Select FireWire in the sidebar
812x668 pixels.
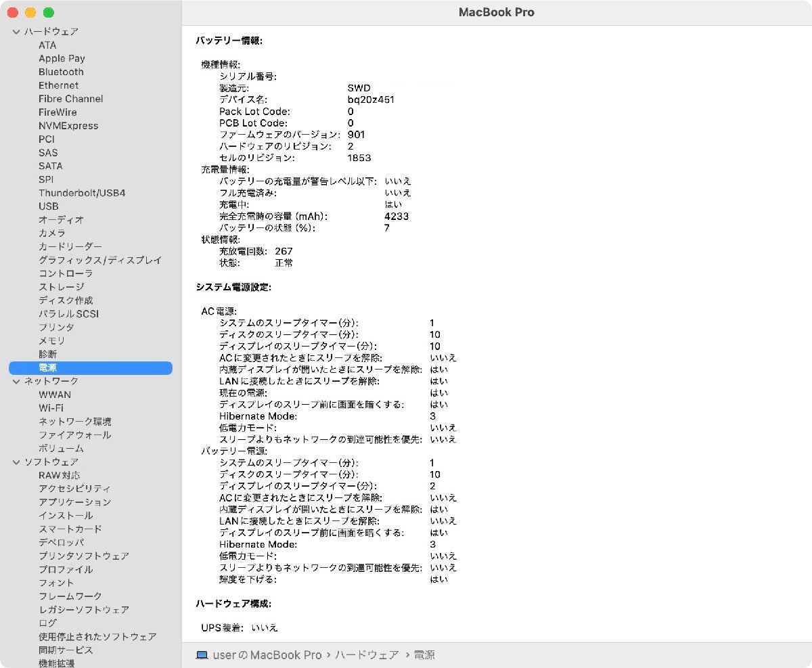pos(58,112)
